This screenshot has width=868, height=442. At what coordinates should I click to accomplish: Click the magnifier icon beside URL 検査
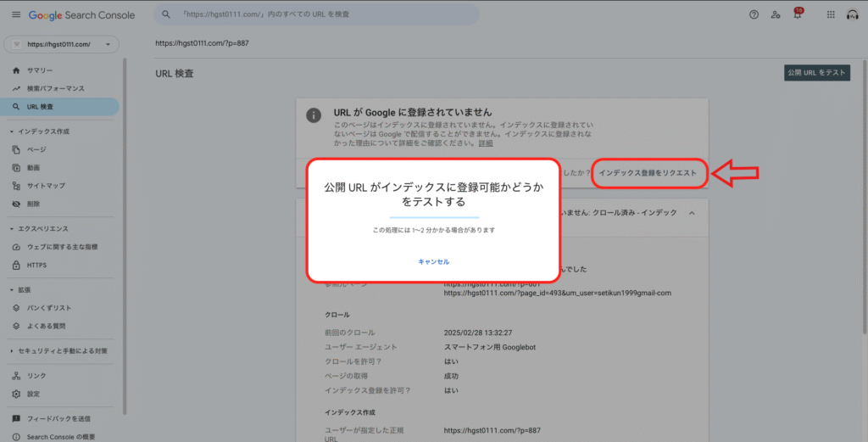16,106
